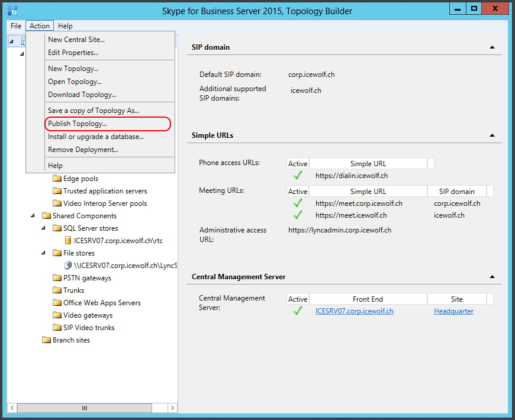Viewport: 515px width, 420px height.
Task: Click the Edge pools folder icon
Action: pyautogui.click(x=57, y=179)
